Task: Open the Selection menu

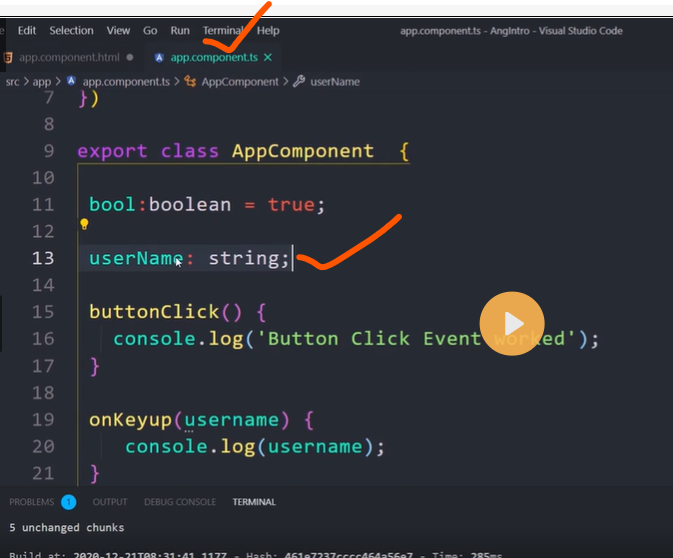Action: [x=71, y=31]
